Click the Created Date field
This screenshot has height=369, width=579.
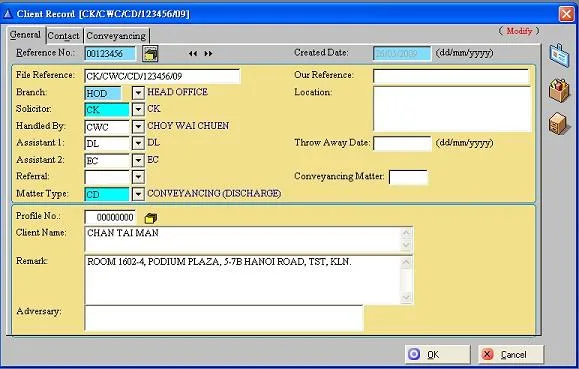click(x=402, y=54)
